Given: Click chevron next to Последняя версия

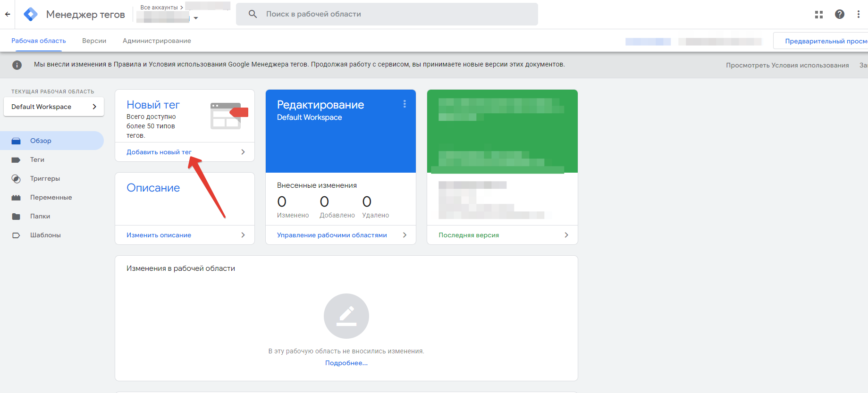Looking at the screenshot, I should 566,235.
